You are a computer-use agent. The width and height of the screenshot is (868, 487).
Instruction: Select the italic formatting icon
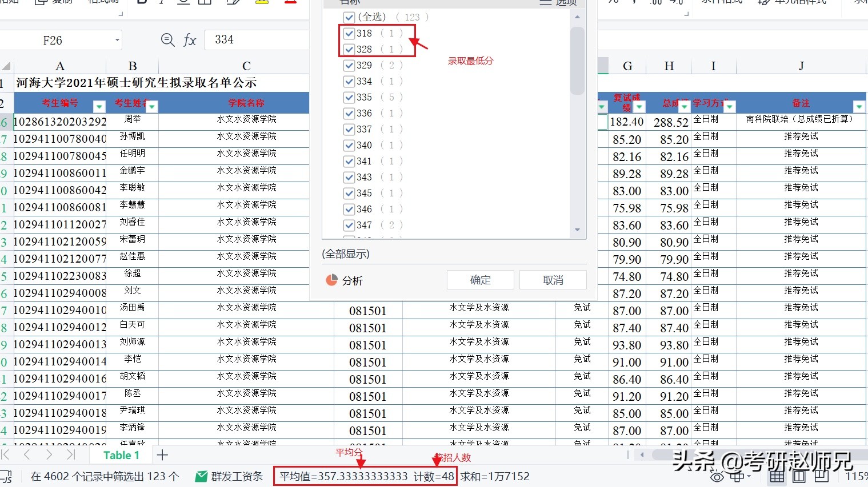162,3
